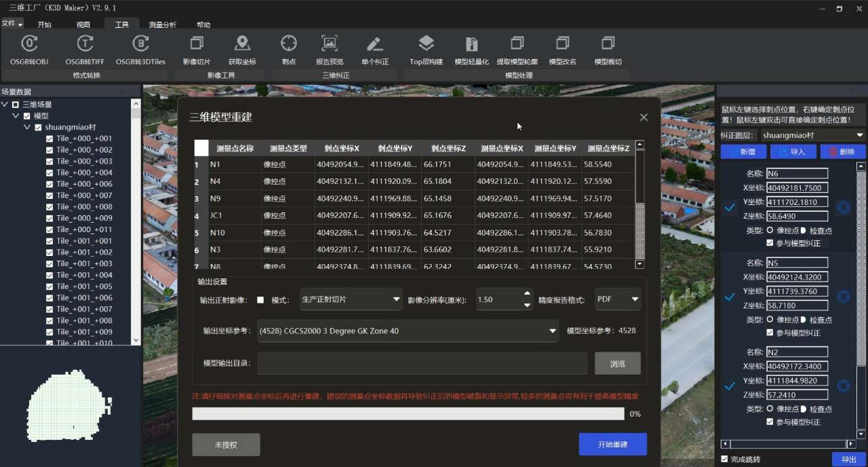
Task: Open the 精度报告格式 PDF dropdown
Action: point(616,299)
